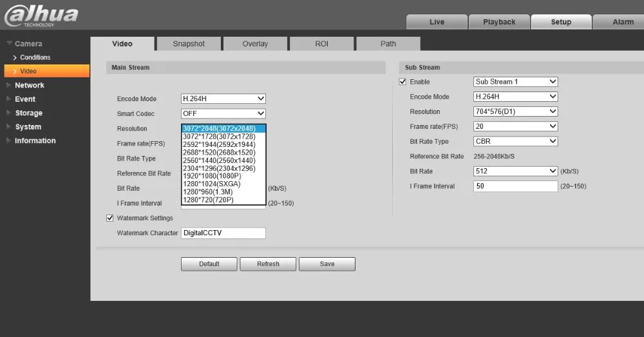
Task: Open Sub Stream Resolution 704*576(D1) dropdown
Action: click(515, 111)
